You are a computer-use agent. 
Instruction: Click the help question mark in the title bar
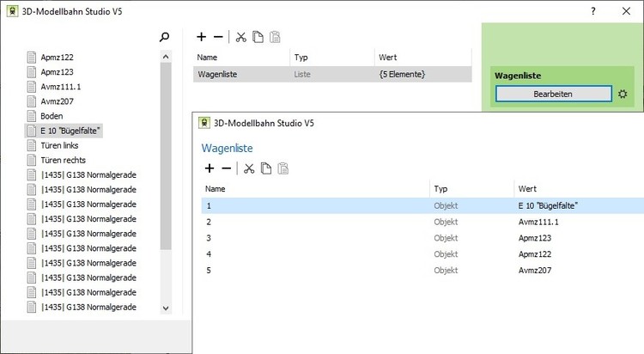point(593,11)
